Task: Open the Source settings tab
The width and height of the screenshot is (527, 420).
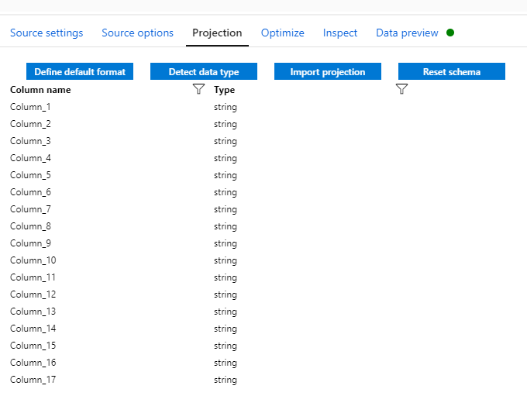Action: (46, 33)
